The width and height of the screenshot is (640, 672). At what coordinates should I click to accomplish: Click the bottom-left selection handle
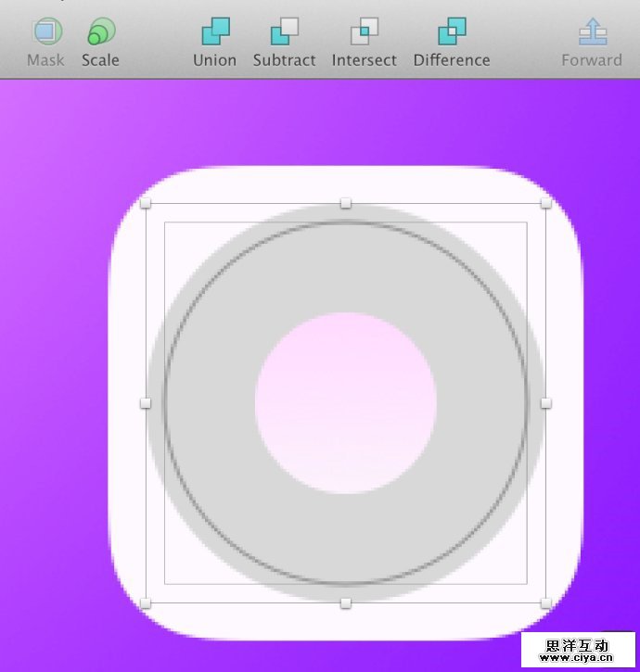(146, 603)
